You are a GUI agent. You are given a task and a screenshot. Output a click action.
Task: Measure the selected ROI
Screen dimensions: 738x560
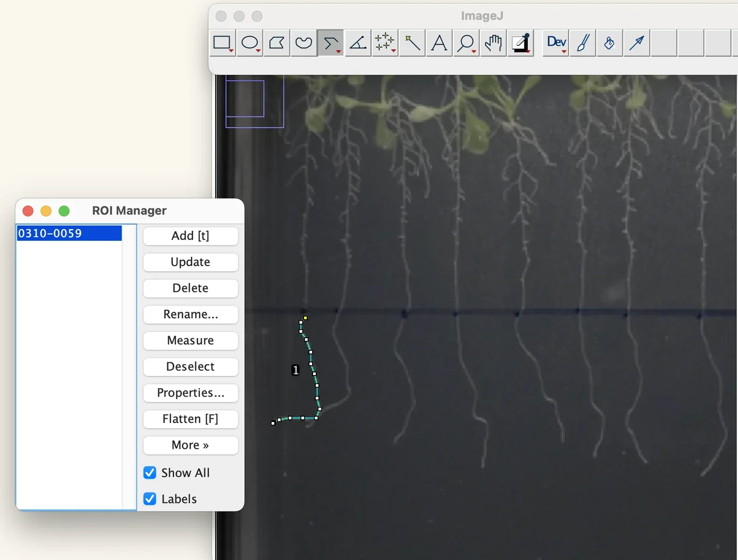[190, 340]
